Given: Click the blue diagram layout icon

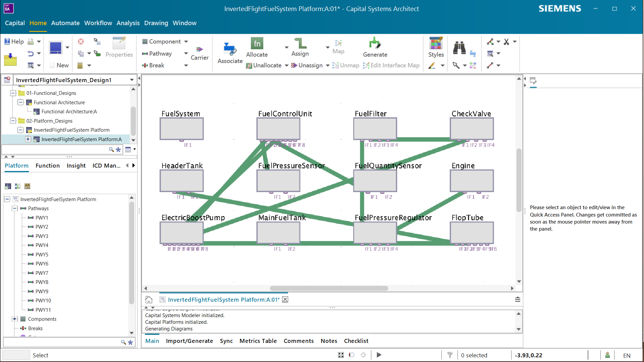Looking at the screenshot, I should (56, 48).
